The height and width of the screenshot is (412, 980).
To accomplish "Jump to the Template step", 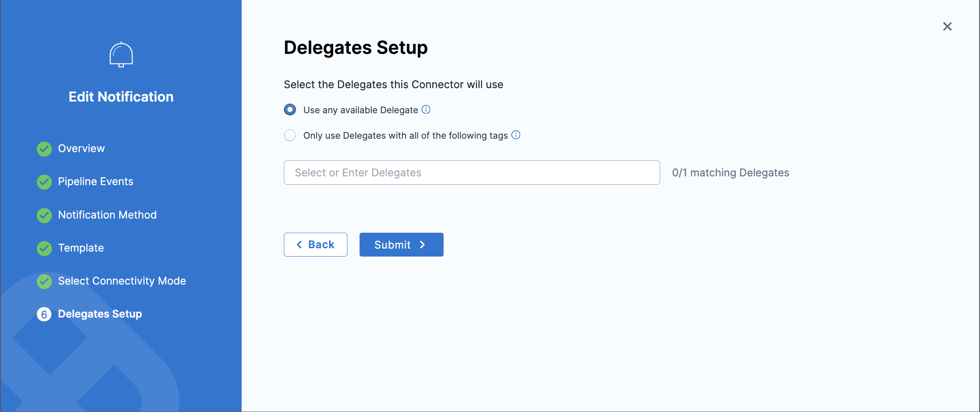I will point(81,248).
